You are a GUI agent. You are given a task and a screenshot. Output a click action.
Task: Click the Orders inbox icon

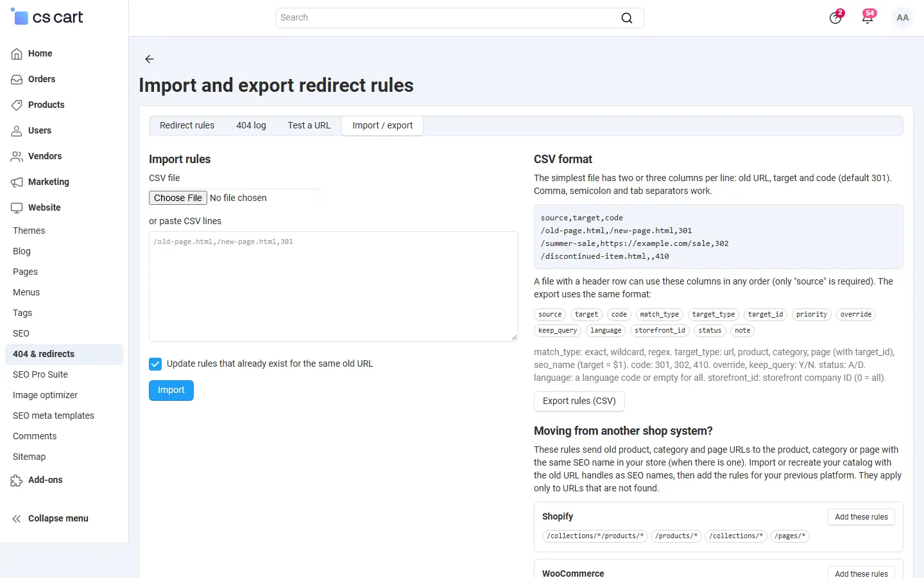pos(17,80)
